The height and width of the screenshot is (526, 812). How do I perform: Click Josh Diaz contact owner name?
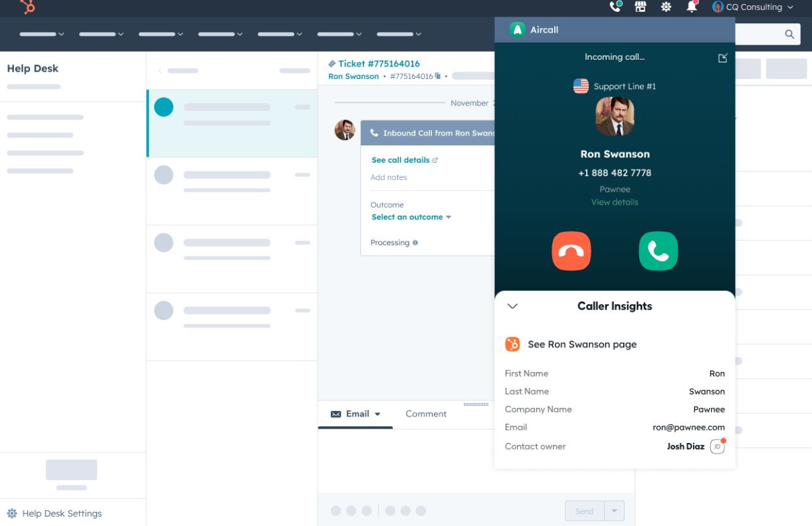click(x=685, y=446)
